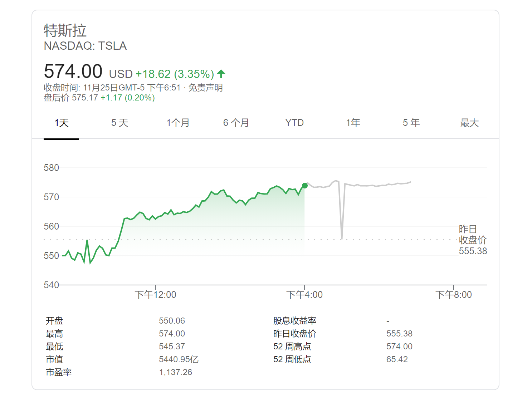Switch to the 5 天 tab
Image resolution: width=532 pixels, height=403 pixels.
point(119,123)
